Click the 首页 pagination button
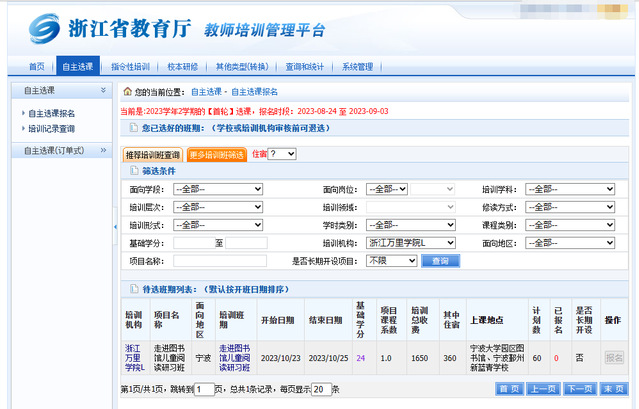The height and width of the screenshot is (409, 639). 509,389
